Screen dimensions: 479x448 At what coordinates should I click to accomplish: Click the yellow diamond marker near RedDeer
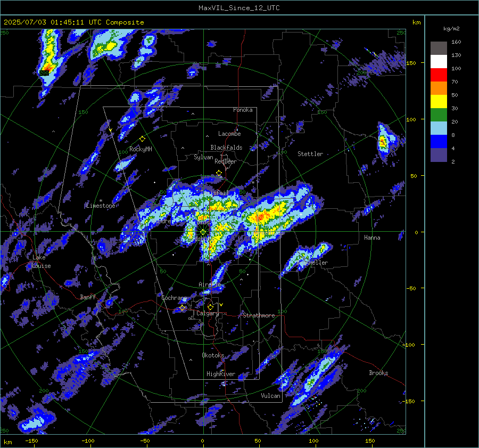(x=219, y=173)
